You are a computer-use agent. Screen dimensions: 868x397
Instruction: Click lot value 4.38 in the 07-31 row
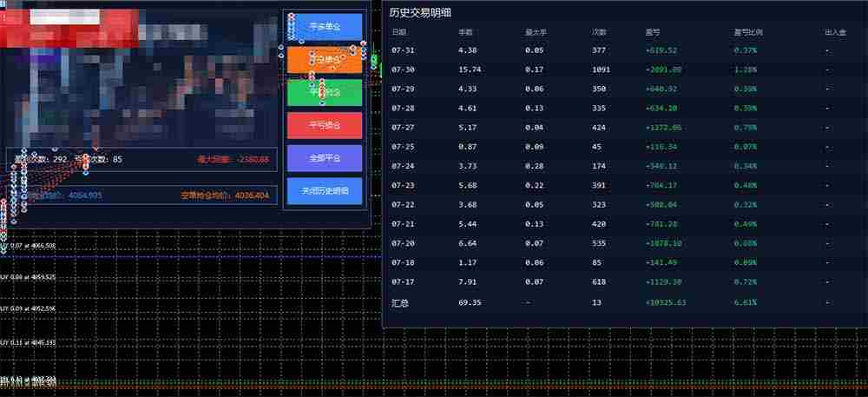467,50
